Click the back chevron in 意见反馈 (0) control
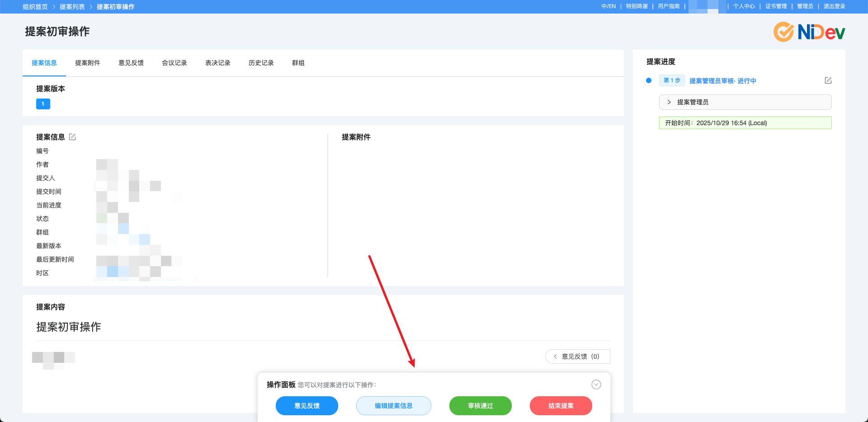Image resolution: width=868 pixels, height=422 pixels. click(x=555, y=356)
